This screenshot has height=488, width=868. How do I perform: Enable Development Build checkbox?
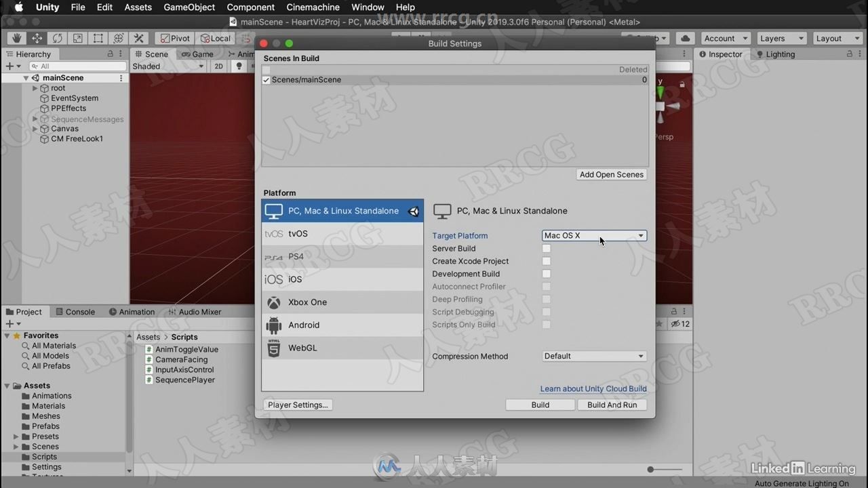(547, 274)
